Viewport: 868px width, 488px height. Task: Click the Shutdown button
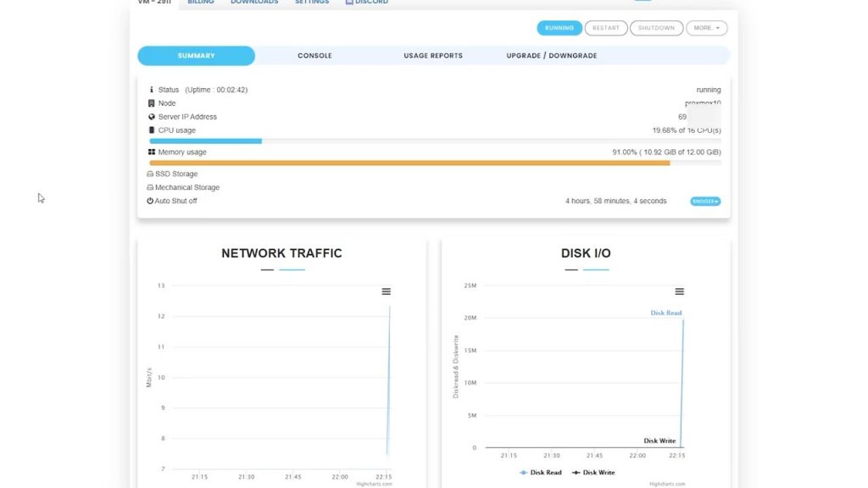(x=657, y=28)
